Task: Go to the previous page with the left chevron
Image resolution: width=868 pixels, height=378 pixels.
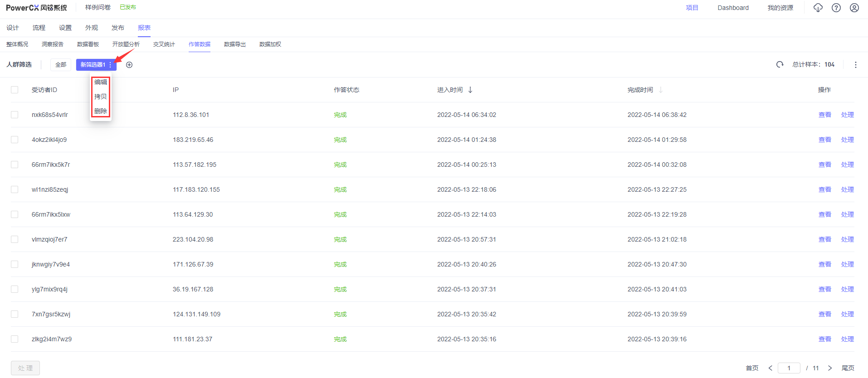Action: pos(770,368)
